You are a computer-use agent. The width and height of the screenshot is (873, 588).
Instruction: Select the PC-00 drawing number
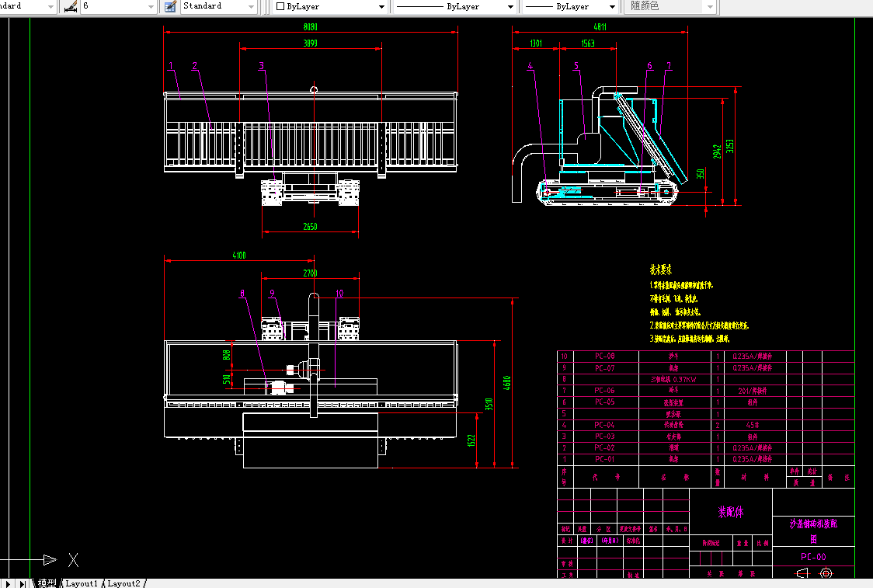pyautogui.click(x=813, y=557)
